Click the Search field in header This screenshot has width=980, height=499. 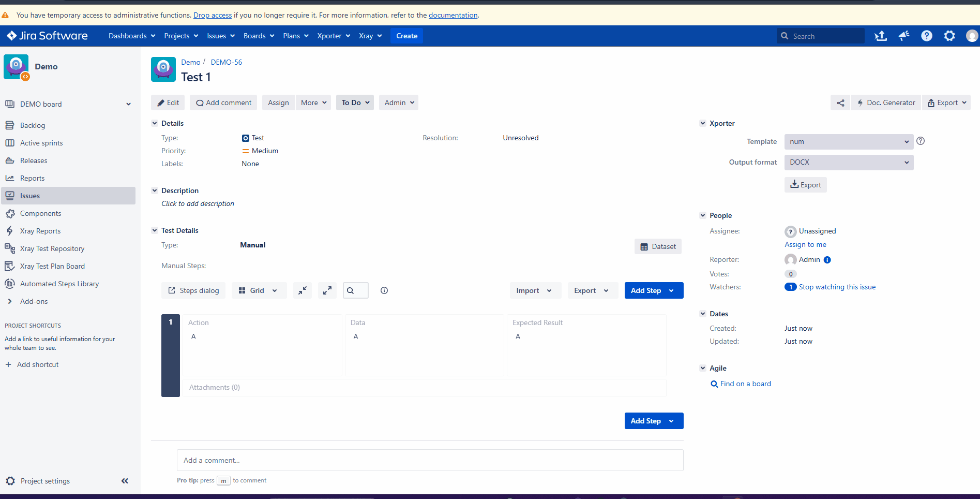click(821, 36)
